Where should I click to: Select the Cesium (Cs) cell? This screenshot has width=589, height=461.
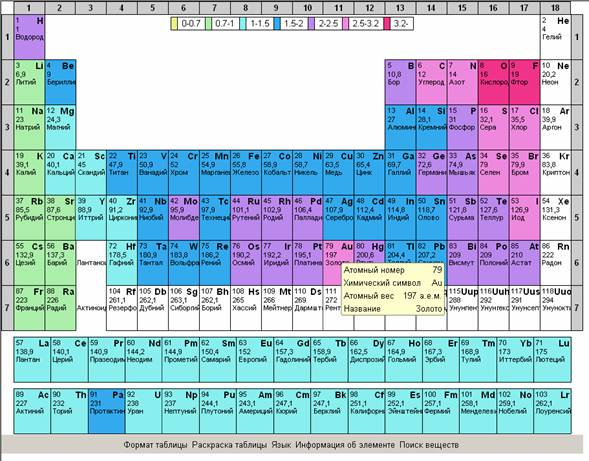pyautogui.click(x=29, y=262)
